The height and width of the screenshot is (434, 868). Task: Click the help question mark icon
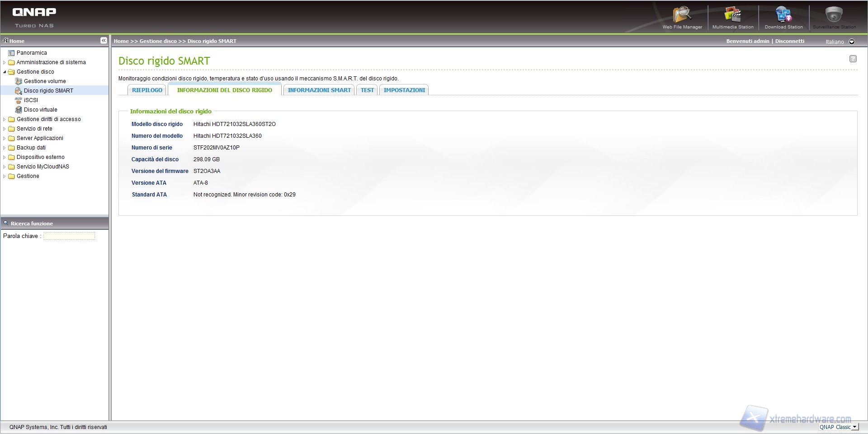click(x=853, y=59)
